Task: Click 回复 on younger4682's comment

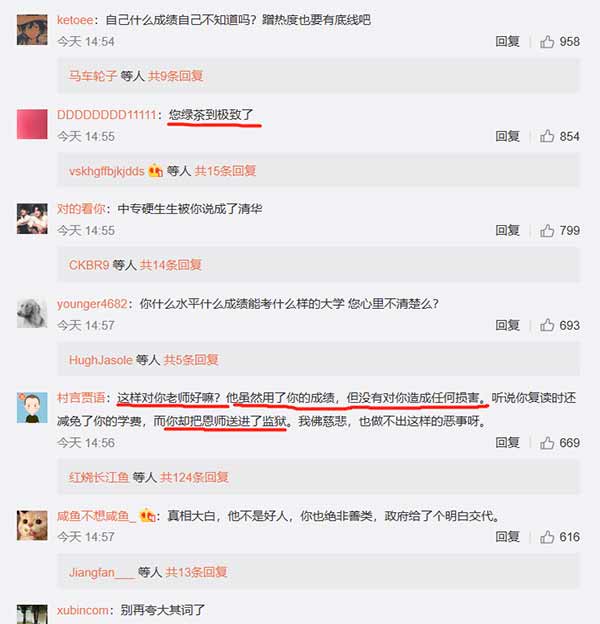Action: click(507, 325)
